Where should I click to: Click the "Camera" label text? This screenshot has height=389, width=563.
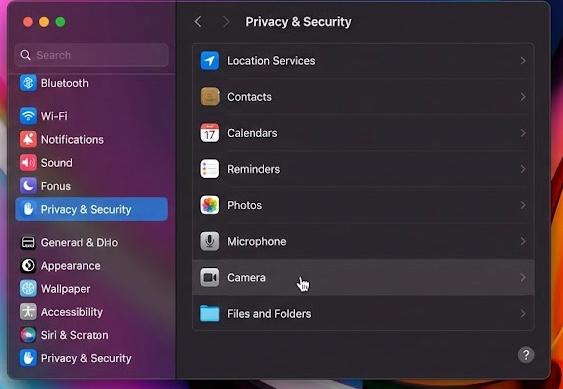point(246,277)
